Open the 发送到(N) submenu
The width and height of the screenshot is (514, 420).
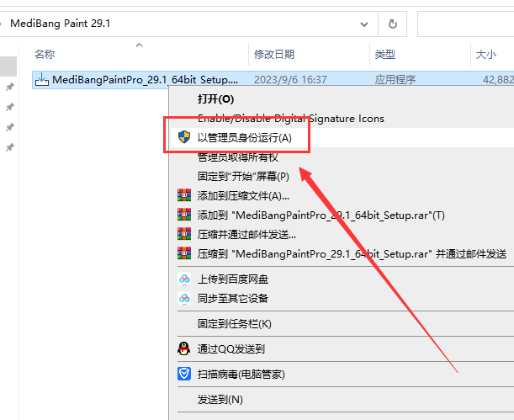click(x=220, y=400)
